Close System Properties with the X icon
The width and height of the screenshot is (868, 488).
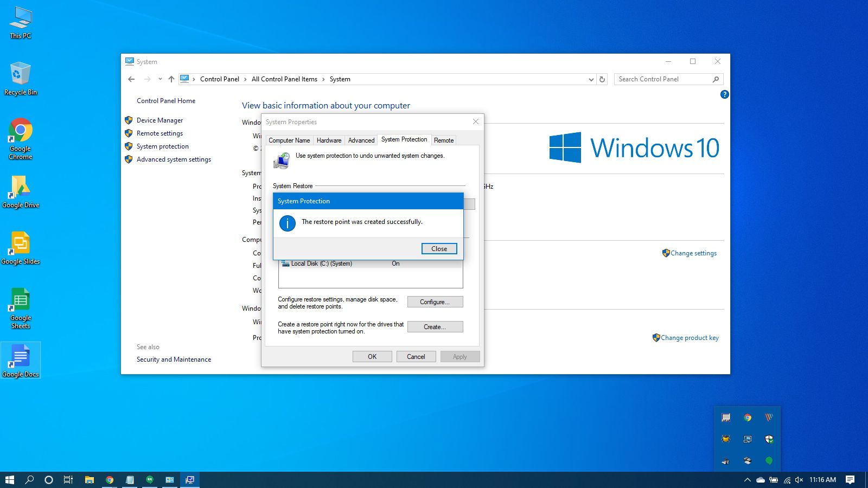click(x=476, y=122)
